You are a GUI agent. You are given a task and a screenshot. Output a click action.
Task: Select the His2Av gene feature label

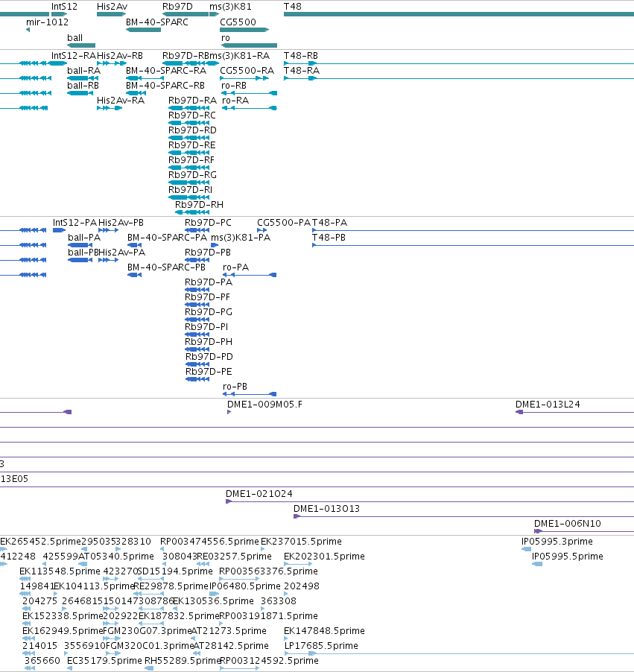tap(112, 7)
